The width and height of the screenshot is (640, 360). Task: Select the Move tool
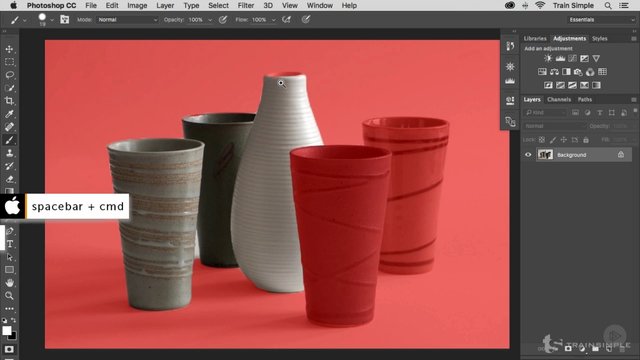tap(9, 49)
